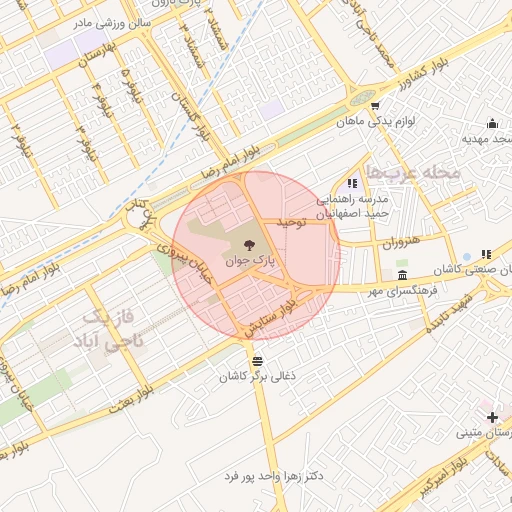Open the mosque icon above مسجد مهدیه
Screen dimensions: 512x512
click(x=492, y=124)
